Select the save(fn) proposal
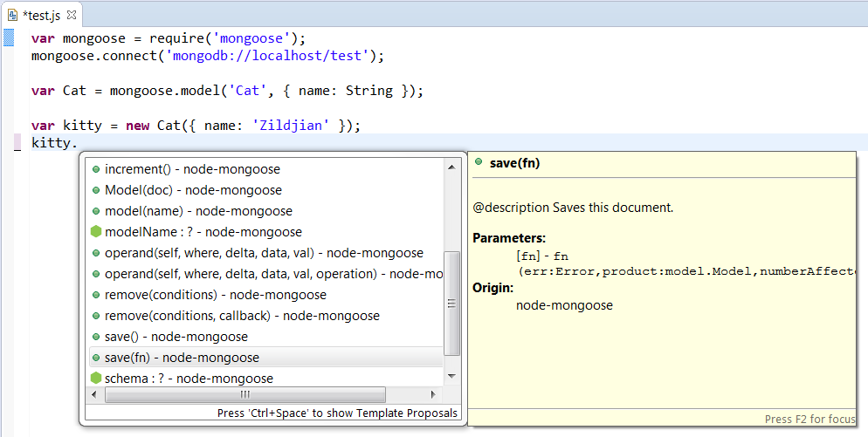 [x=182, y=358]
